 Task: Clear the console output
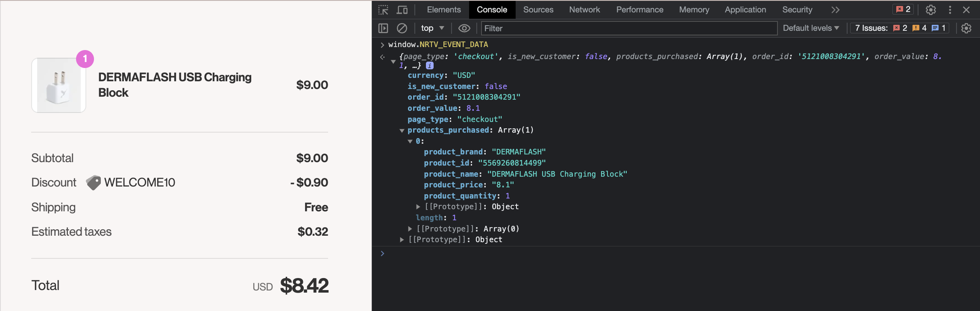click(x=402, y=28)
